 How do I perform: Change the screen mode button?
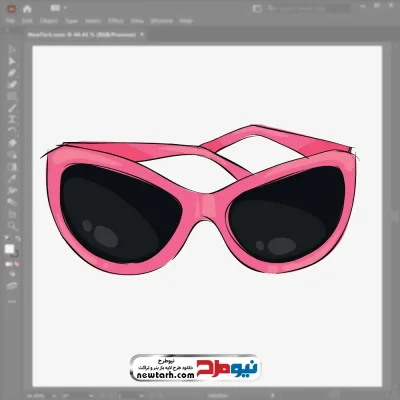pos(12,286)
